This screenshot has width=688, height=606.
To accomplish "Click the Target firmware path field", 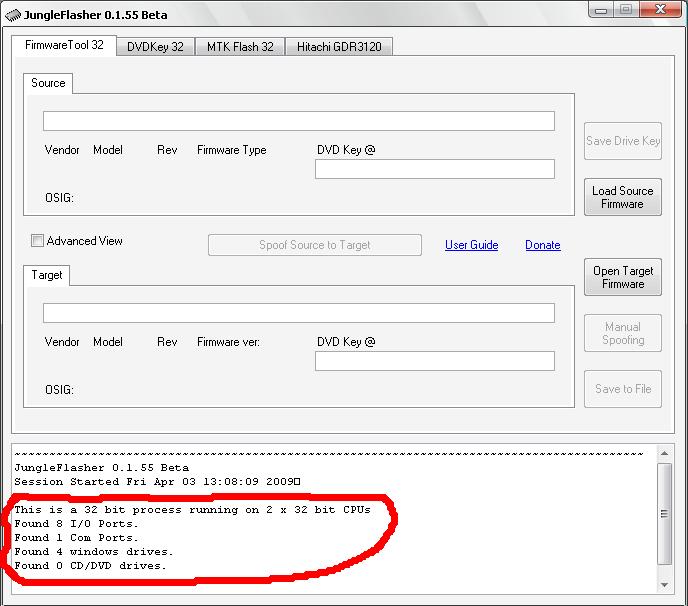I will pyautogui.click(x=299, y=313).
